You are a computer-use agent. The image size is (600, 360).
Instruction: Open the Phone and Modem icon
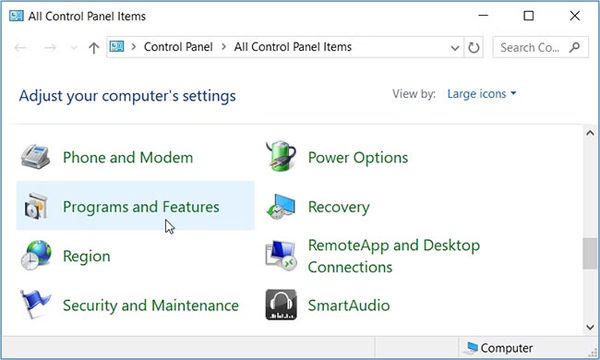pyautogui.click(x=35, y=157)
